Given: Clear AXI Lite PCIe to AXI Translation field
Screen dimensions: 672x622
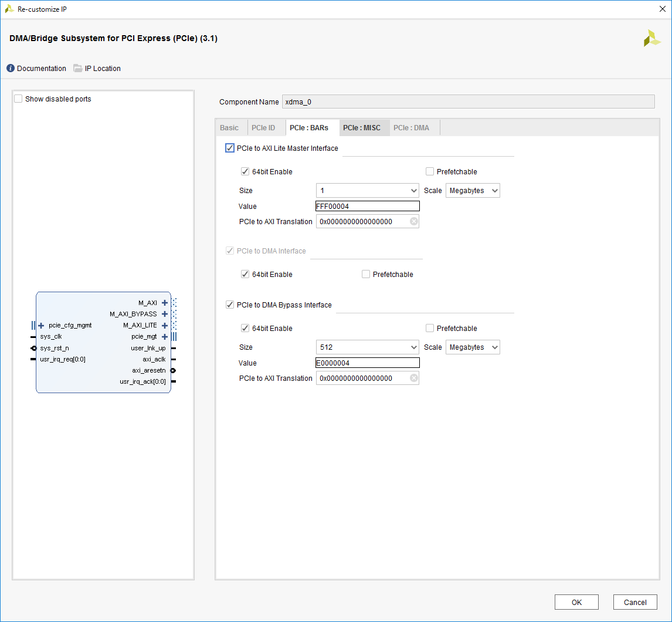Looking at the screenshot, I should point(414,221).
